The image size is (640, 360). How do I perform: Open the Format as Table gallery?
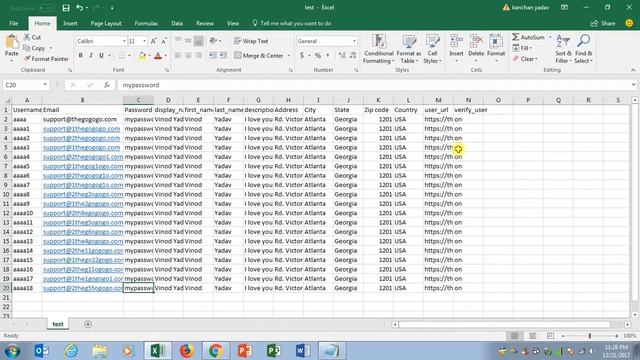coord(409,49)
